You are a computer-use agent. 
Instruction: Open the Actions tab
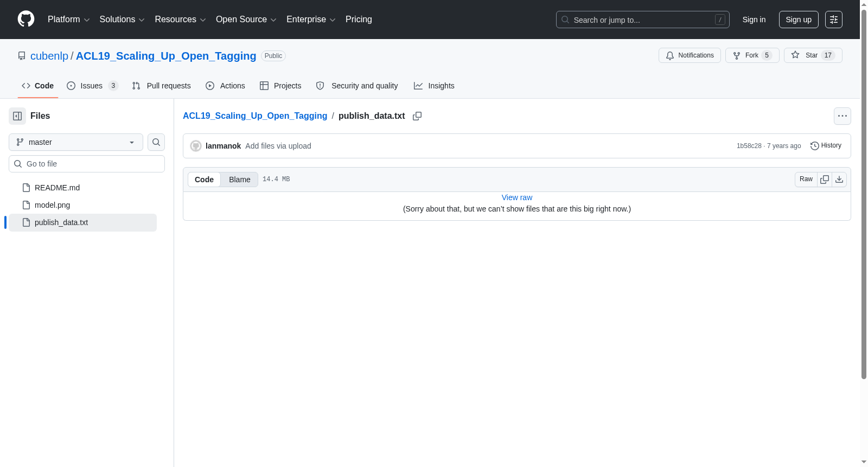[x=225, y=86]
